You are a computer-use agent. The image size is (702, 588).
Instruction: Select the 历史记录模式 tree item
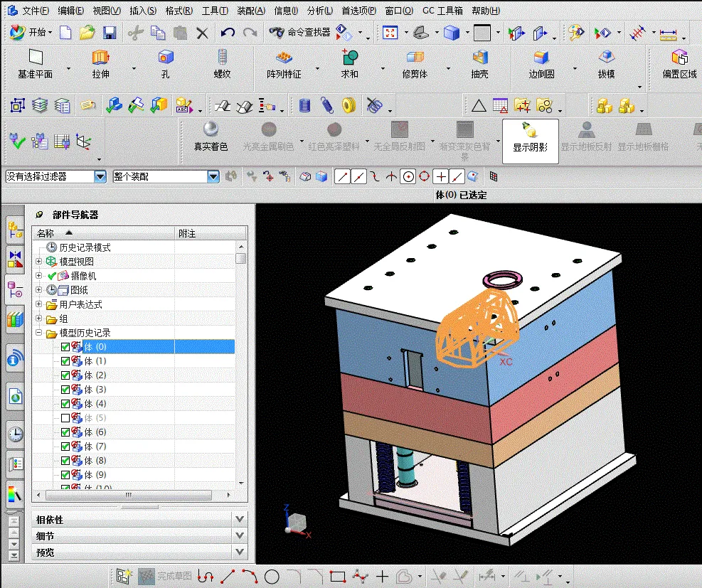click(85, 247)
